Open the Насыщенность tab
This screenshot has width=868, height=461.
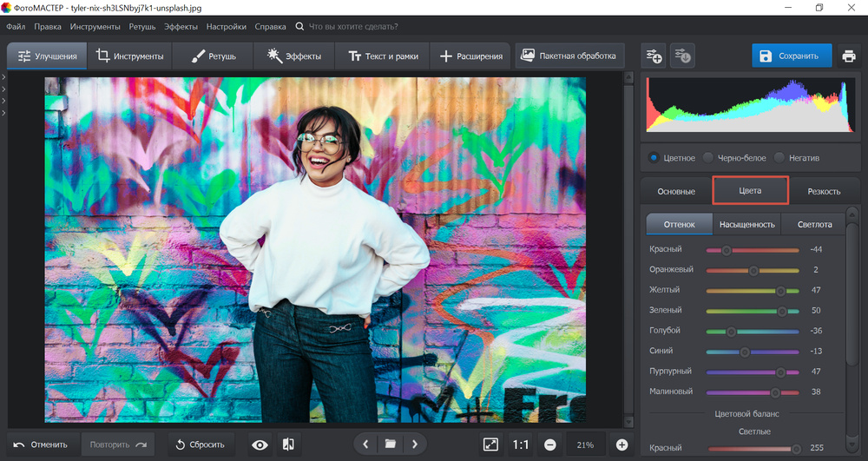tap(746, 224)
